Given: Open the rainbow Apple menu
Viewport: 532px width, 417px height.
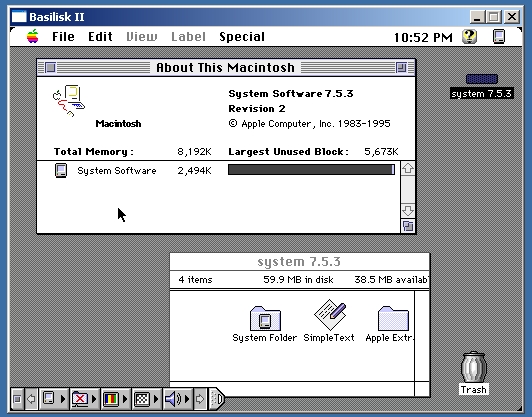Looking at the screenshot, I should click(x=33, y=36).
